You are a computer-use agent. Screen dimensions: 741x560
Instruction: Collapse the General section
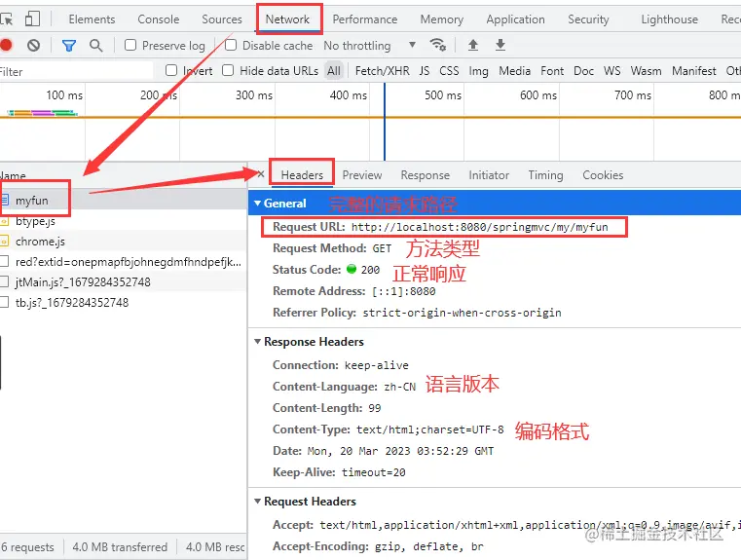pos(258,204)
